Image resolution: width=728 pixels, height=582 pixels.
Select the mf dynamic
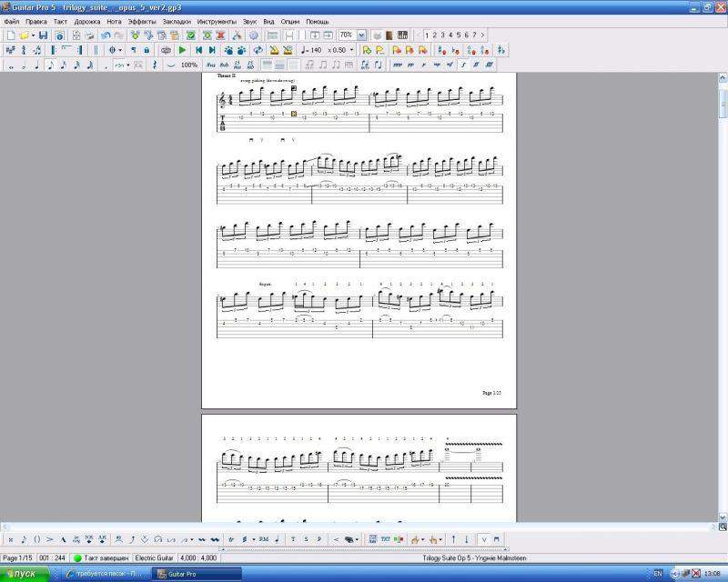[450, 65]
